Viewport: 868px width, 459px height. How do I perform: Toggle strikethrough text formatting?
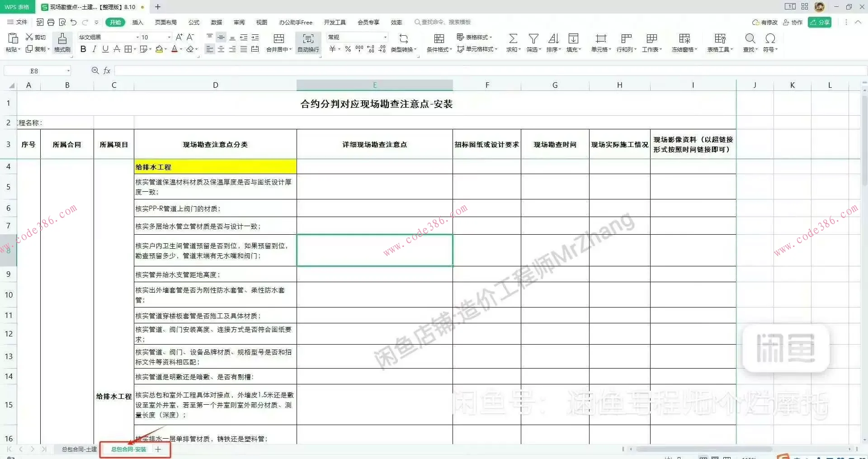117,49
